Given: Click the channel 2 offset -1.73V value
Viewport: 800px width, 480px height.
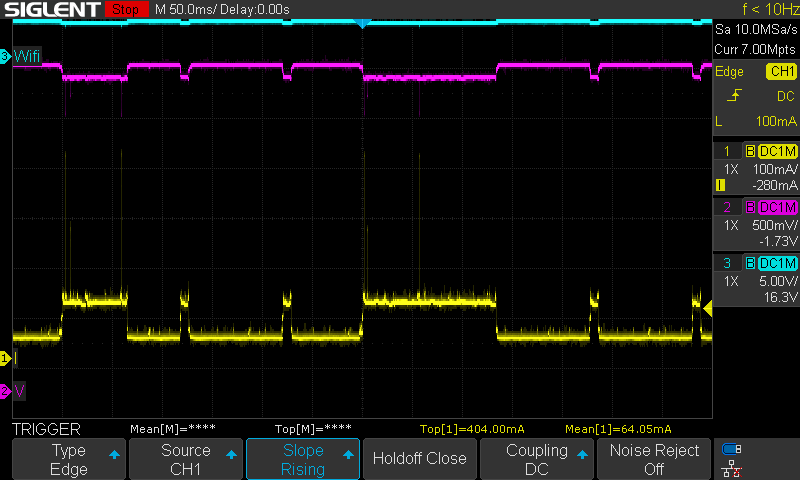Looking at the screenshot, I should pos(778,241).
